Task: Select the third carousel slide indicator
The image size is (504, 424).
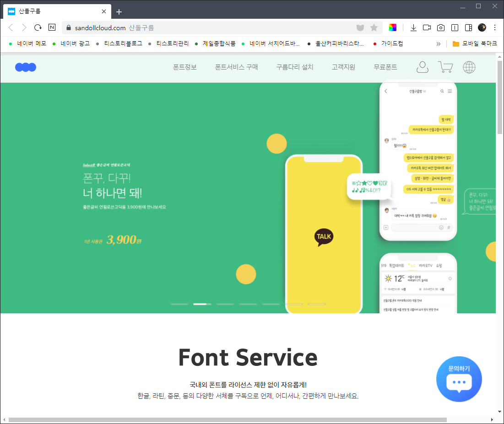Action: tap(225, 304)
